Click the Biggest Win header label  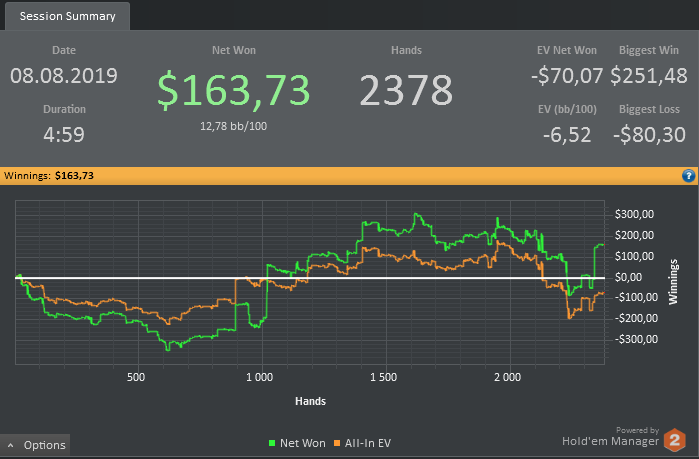(x=649, y=50)
